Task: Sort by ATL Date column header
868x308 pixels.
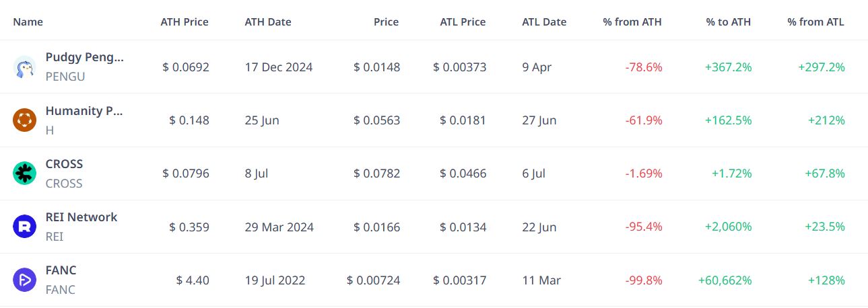Action: click(x=544, y=22)
